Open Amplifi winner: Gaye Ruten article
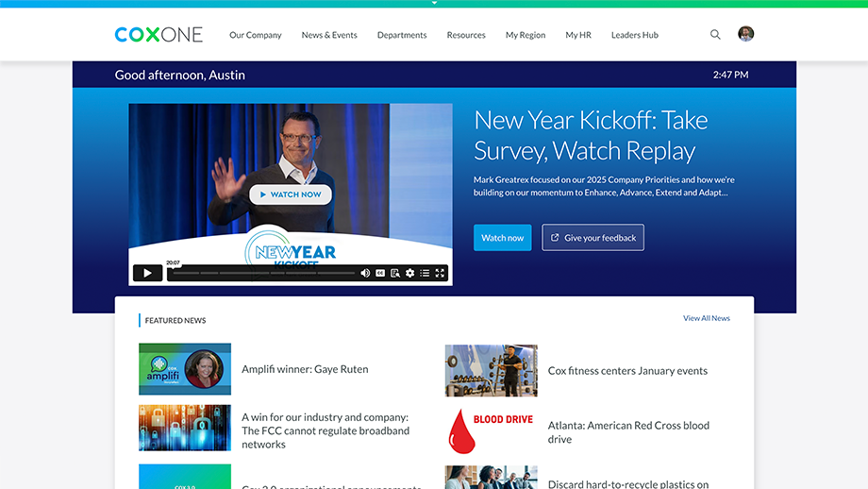 click(x=305, y=369)
